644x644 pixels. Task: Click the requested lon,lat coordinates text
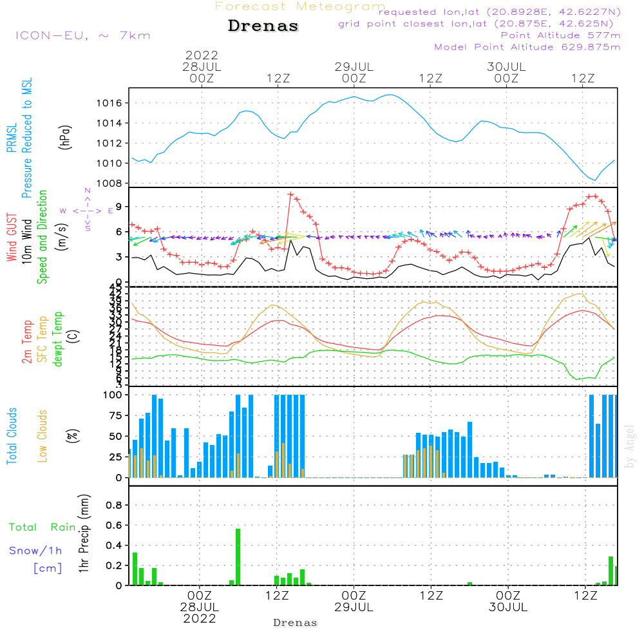[499, 12]
